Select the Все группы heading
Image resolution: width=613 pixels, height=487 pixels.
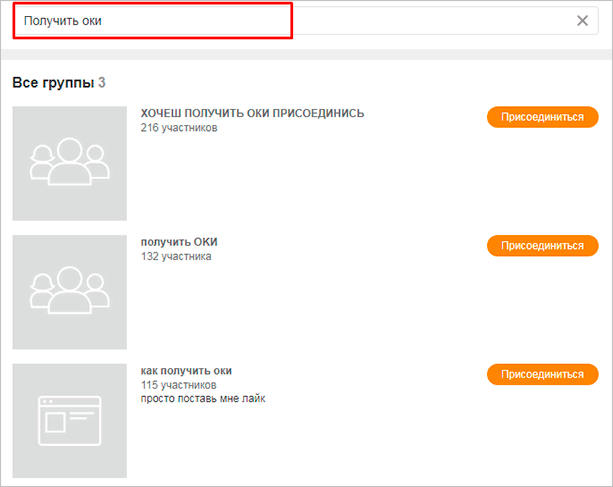(52, 82)
